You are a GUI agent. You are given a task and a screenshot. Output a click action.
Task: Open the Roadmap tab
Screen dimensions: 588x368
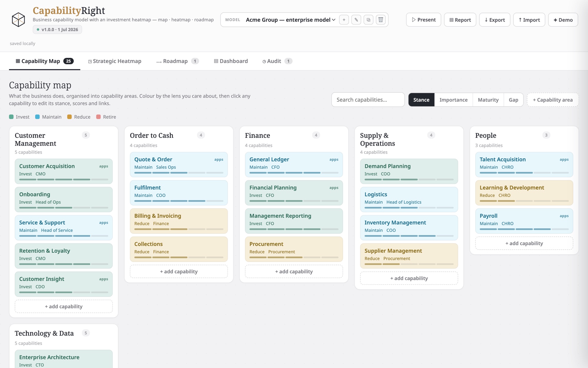point(178,61)
